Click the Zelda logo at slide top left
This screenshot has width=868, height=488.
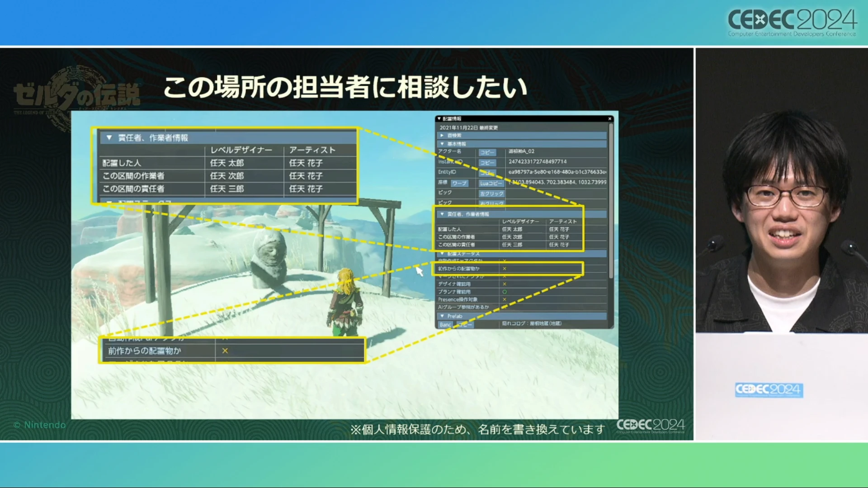[76, 96]
